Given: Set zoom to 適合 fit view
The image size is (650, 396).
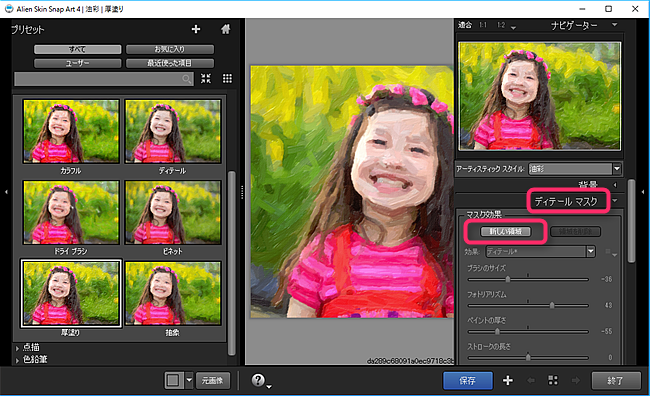Looking at the screenshot, I should pos(465,25).
